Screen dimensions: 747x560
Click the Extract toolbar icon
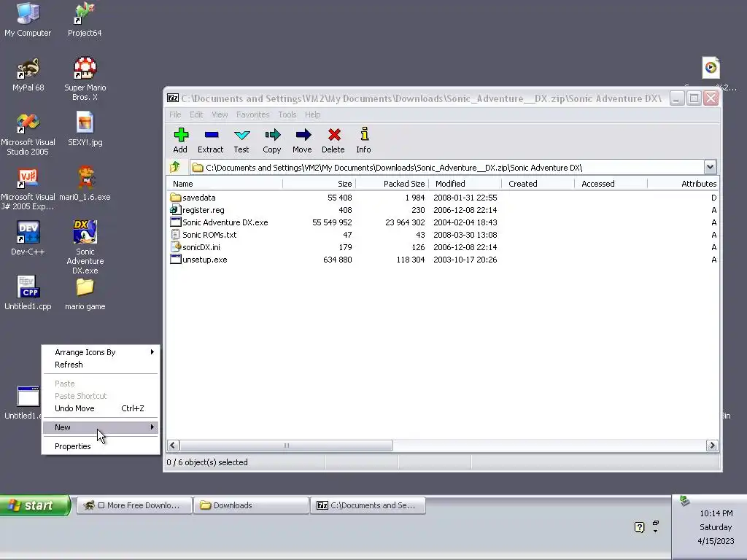click(211, 135)
